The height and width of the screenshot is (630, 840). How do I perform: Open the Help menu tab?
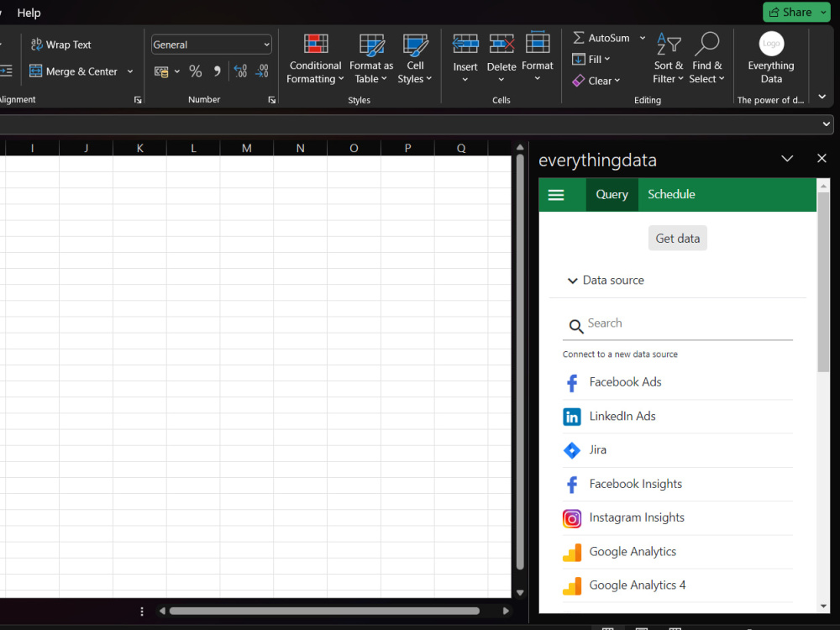(x=29, y=13)
